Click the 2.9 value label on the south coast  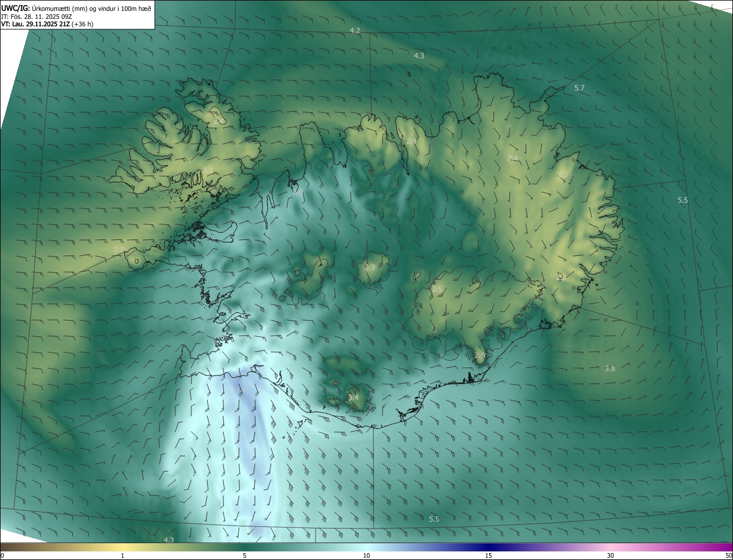pyautogui.click(x=480, y=356)
